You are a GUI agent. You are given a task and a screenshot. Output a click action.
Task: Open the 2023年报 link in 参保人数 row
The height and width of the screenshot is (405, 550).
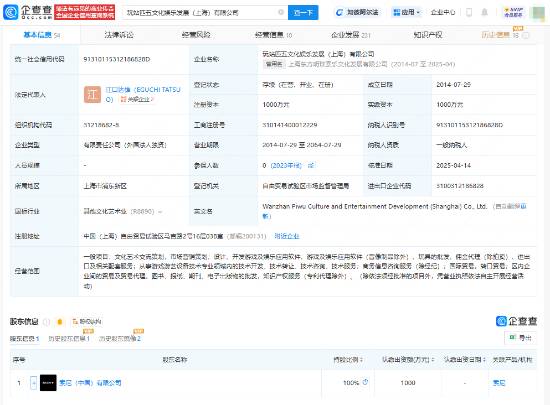point(286,166)
